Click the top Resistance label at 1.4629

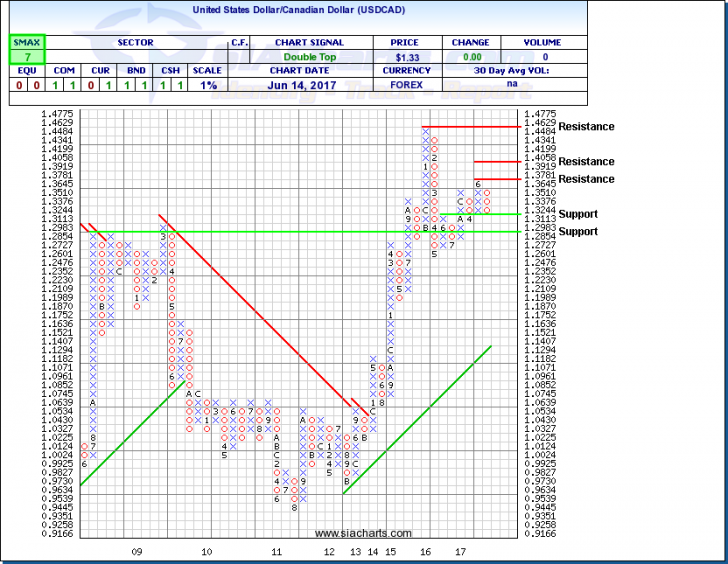pos(586,127)
